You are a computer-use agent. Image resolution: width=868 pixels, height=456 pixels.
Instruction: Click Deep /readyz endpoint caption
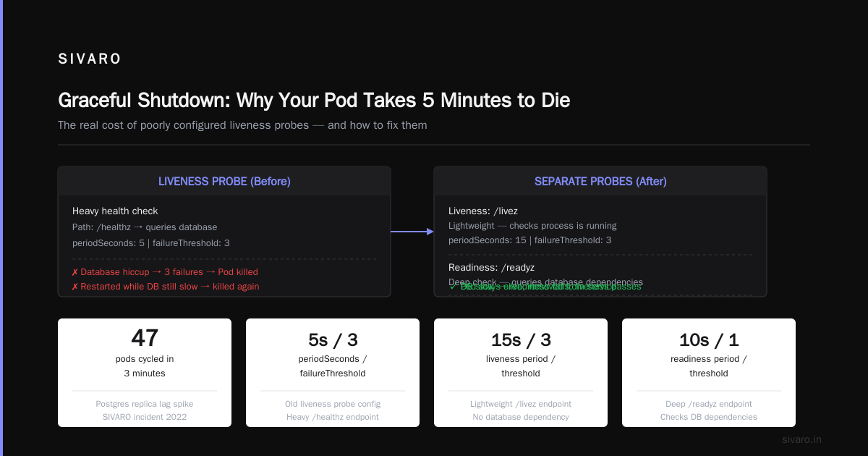pyautogui.click(x=709, y=404)
